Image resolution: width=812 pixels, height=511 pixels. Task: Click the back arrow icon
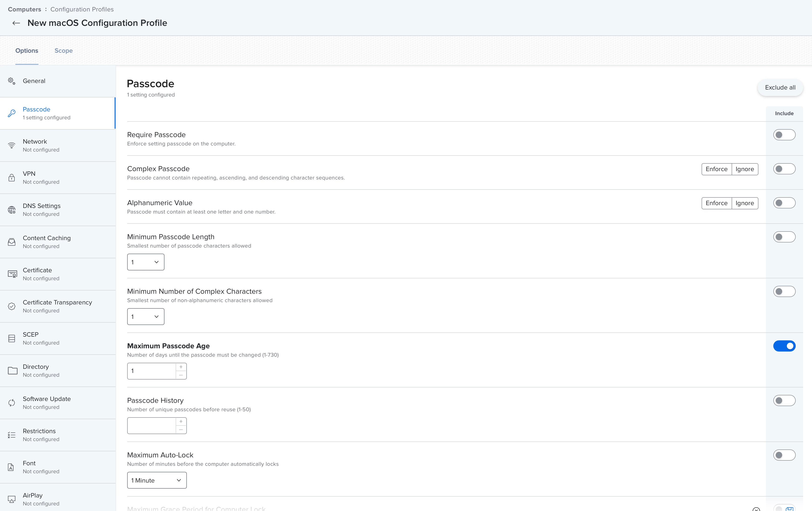point(16,23)
